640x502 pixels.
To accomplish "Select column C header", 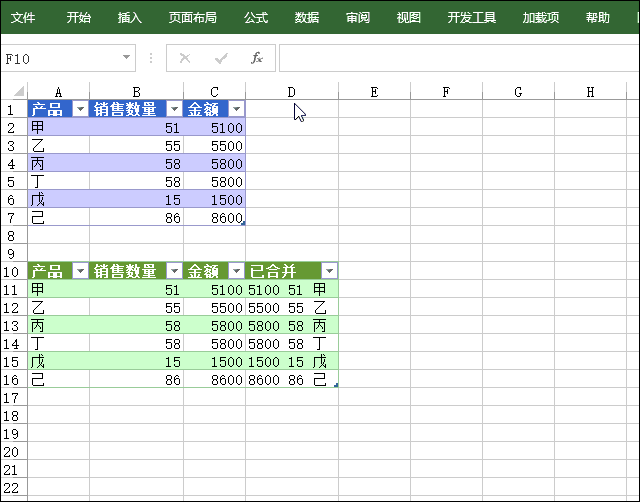I will (214, 92).
